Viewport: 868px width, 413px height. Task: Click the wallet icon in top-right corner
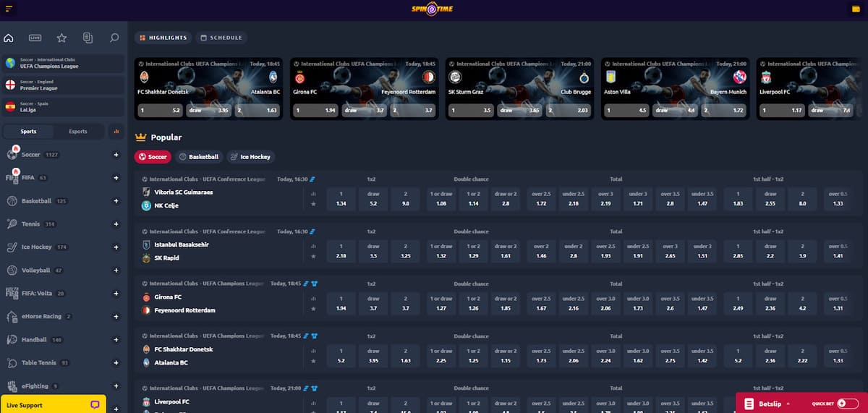[856, 9]
